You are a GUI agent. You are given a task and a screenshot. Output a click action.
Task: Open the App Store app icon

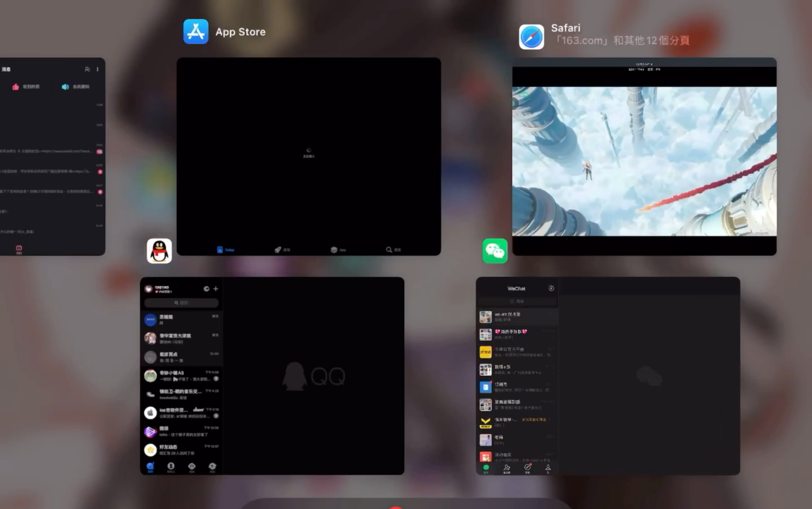click(196, 31)
